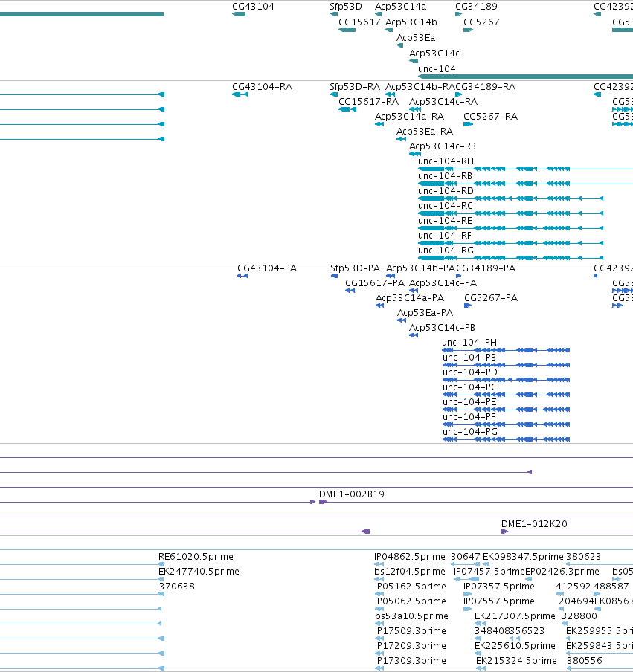Viewport: 633px width, 672px height.
Task: Select the EP02426.3prime EST label
Action: point(562,572)
